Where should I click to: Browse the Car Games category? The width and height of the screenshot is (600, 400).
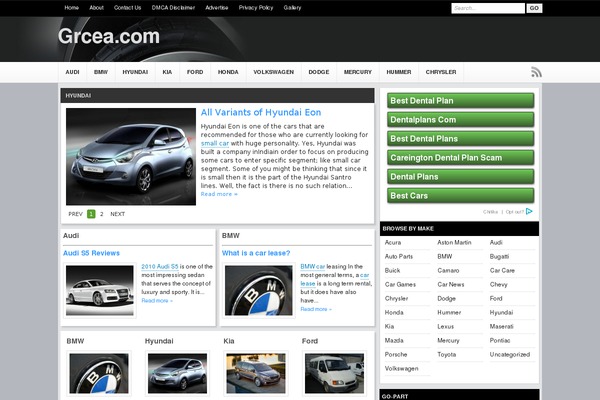(400, 284)
